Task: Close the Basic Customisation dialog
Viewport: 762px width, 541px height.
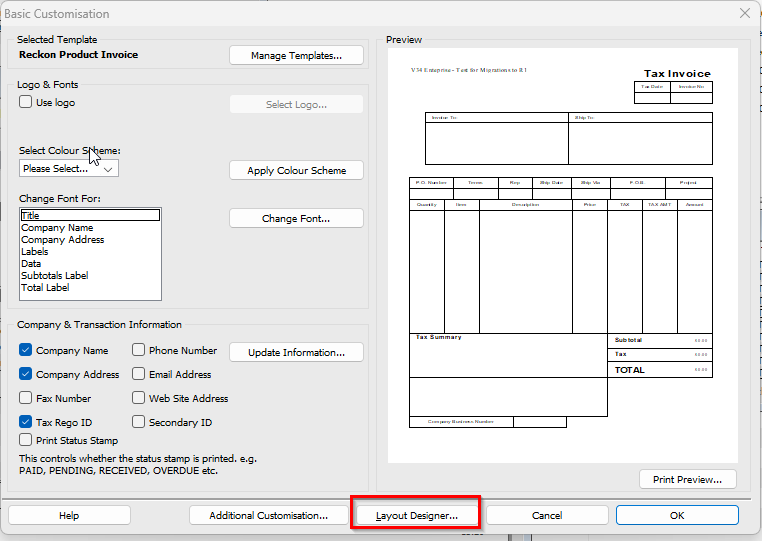Action: (x=745, y=13)
